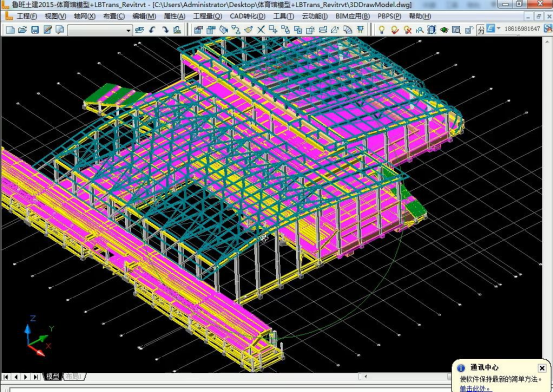Click the second building icon in that group

211,30
